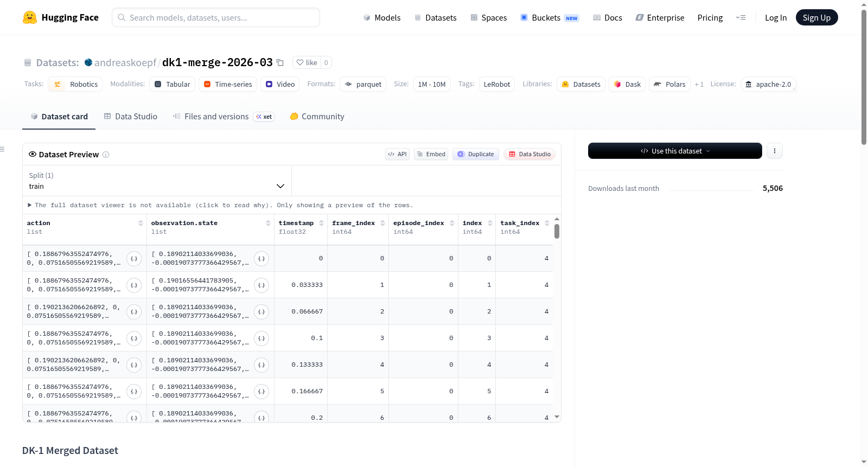Image resolution: width=868 pixels, height=467 pixels.
Task: Click the Embed button
Action: [x=431, y=154]
